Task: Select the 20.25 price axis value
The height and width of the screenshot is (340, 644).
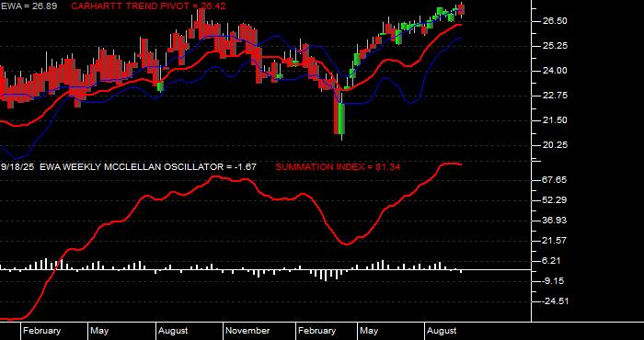Action: click(x=556, y=145)
